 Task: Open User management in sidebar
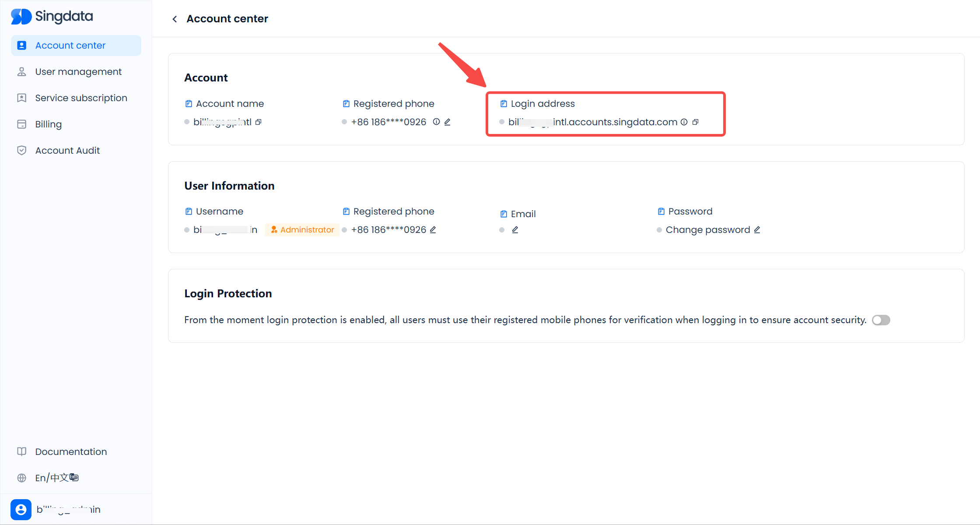click(78, 72)
